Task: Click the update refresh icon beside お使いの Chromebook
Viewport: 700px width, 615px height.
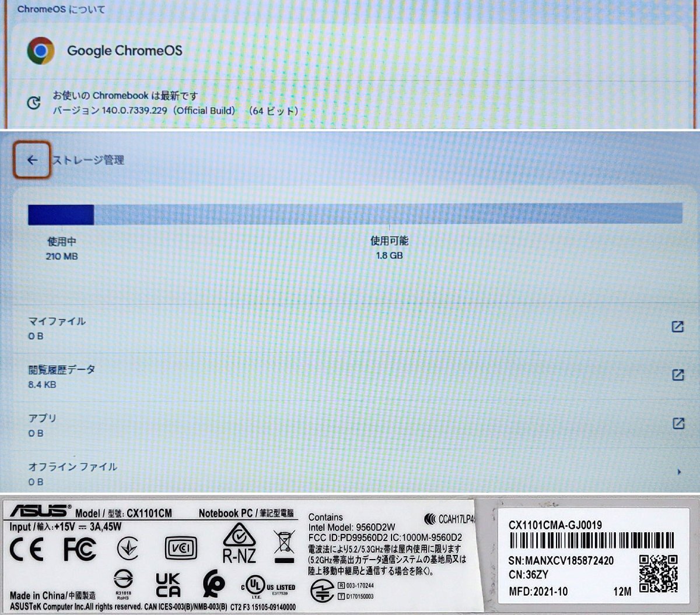Action: (34, 103)
